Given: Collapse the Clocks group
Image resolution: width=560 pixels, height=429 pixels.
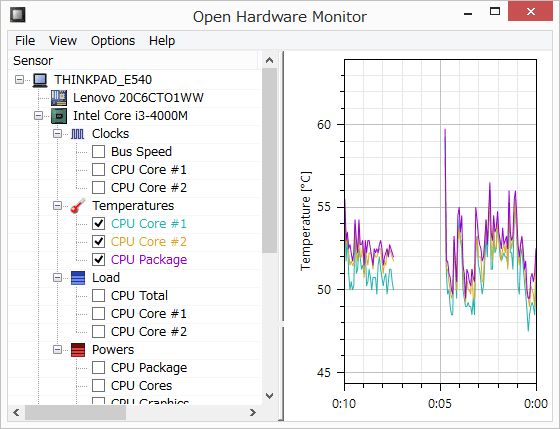Looking at the screenshot, I should (57, 134).
